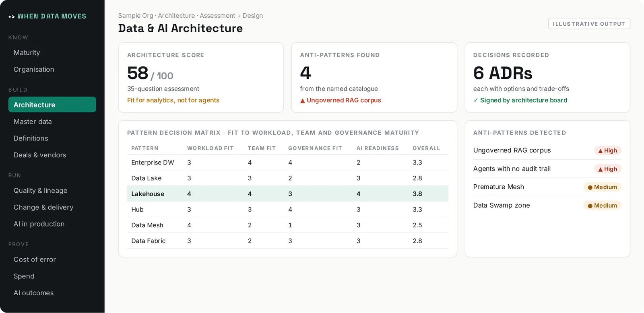Click the breadcrumb 'Sample Org · Architecture · Assessment + Design'
Viewport: 644px width, 313px height.
coord(190,16)
